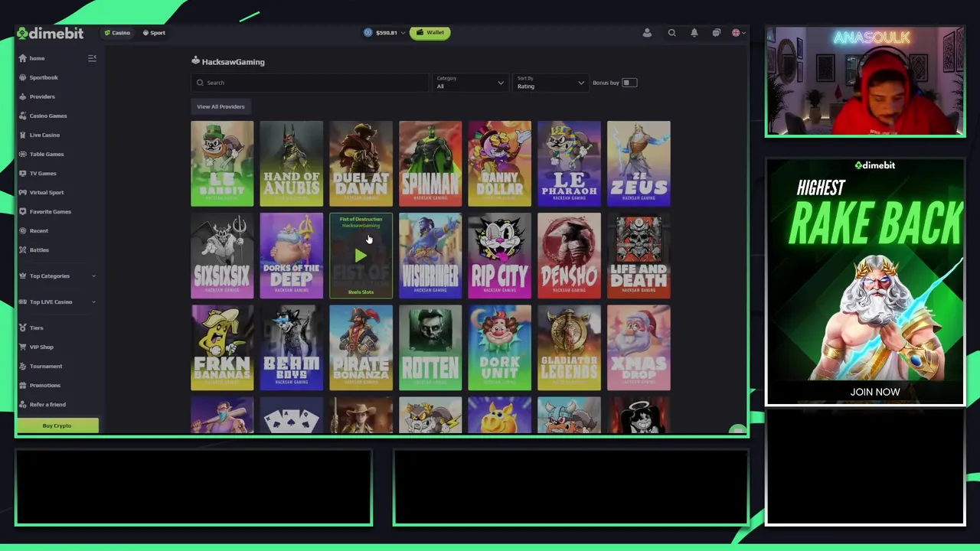Click the Wallet button
Viewport: 980px width, 551px height.
tap(430, 33)
